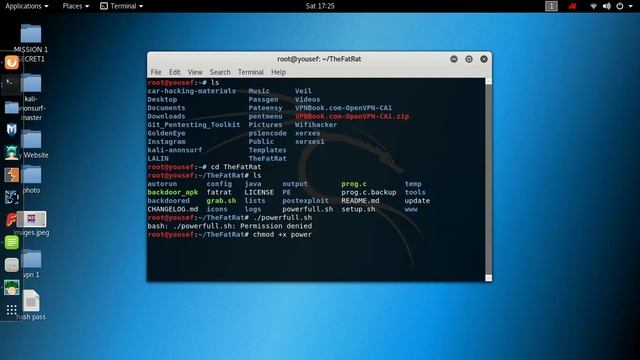The image size is (640, 360).
Task: Open the Files folder icon in the dock
Action: pyautogui.click(x=11, y=107)
